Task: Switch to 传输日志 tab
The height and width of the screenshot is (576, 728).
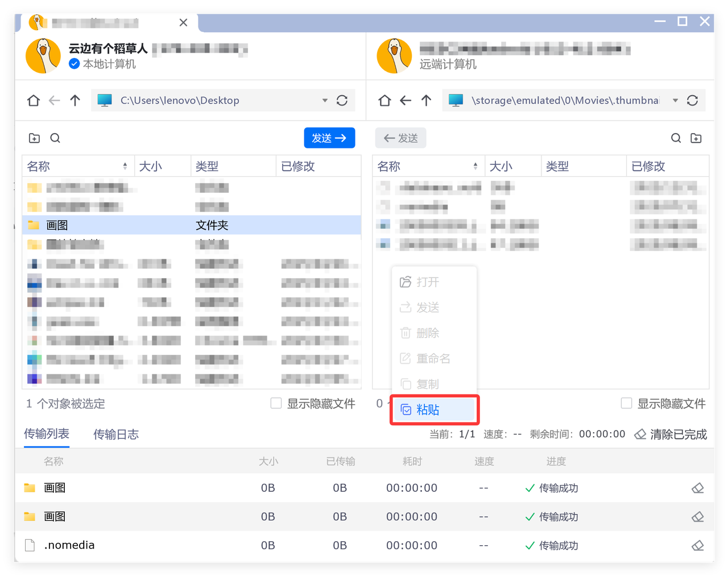Action: tap(116, 434)
